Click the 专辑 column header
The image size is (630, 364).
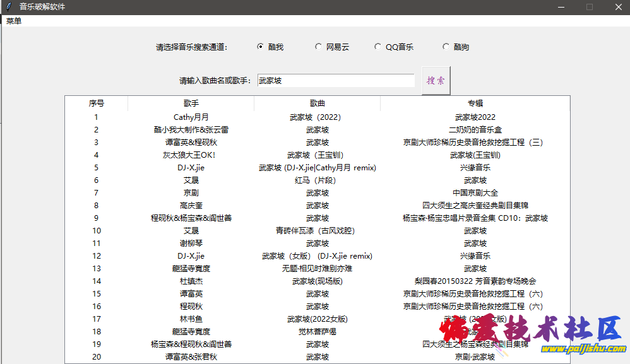(x=475, y=103)
